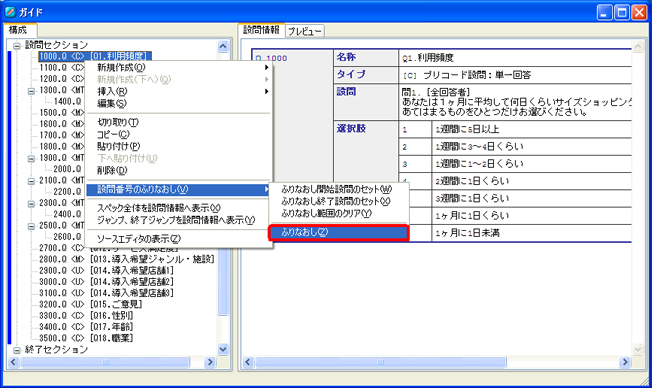Screen dimensions: 652x388
Task: Select the 1800.0 tree row
Action: (x=62, y=146)
